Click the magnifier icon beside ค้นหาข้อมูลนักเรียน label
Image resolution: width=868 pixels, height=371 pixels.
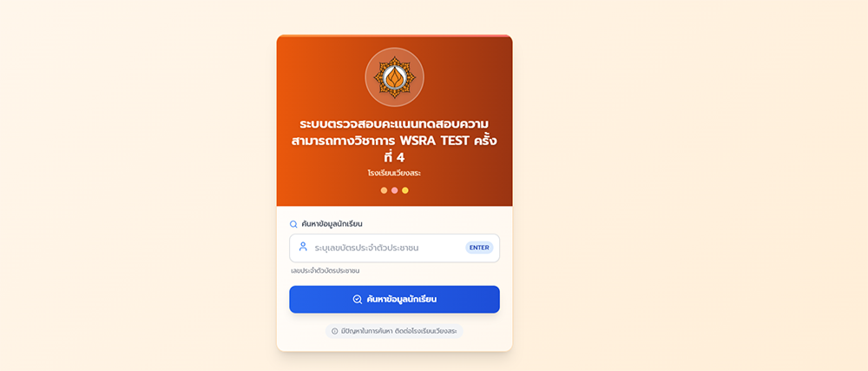[x=293, y=224]
